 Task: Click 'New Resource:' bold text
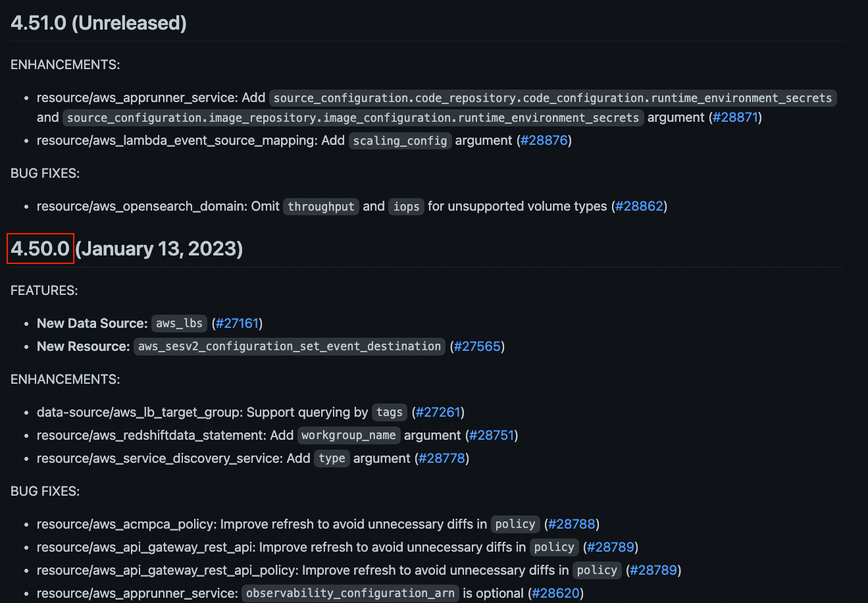pos(84,347)
